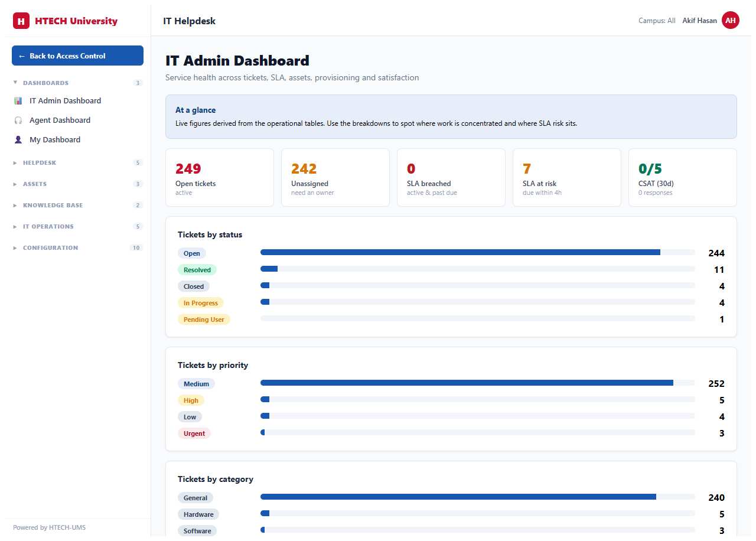Expand the IT Operations section
The width and height of the screenshot is (756, 541).
point(77,226)
